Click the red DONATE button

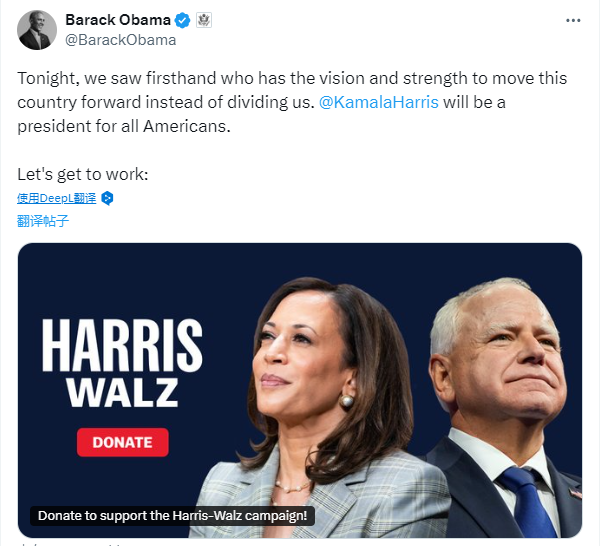(122, 442)
